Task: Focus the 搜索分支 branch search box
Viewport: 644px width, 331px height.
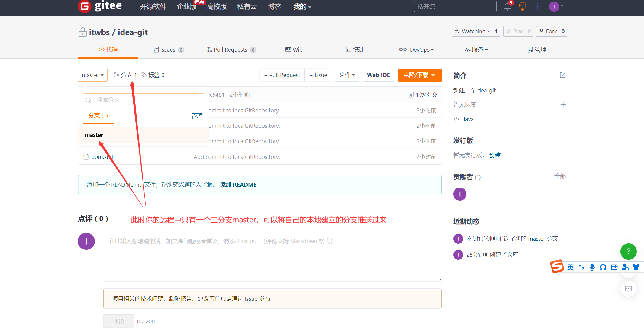Action: coord(143,100)
